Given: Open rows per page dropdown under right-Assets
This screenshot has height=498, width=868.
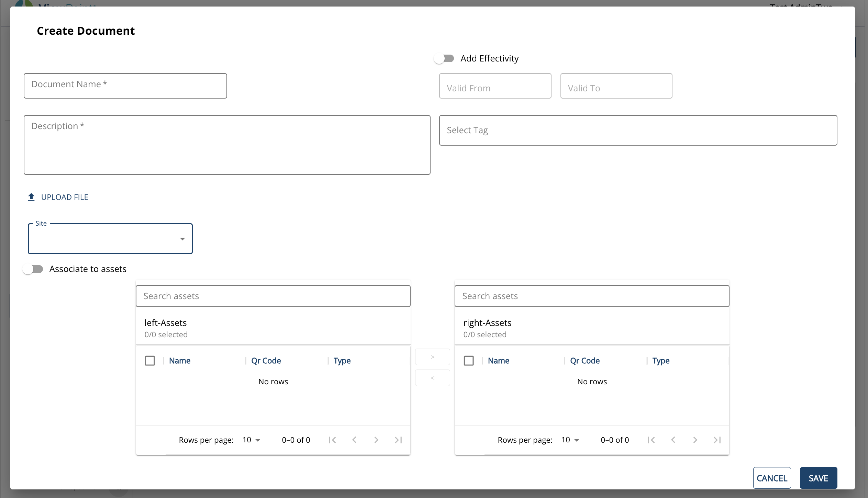Looking at the screenshot, I should point(570,440).
